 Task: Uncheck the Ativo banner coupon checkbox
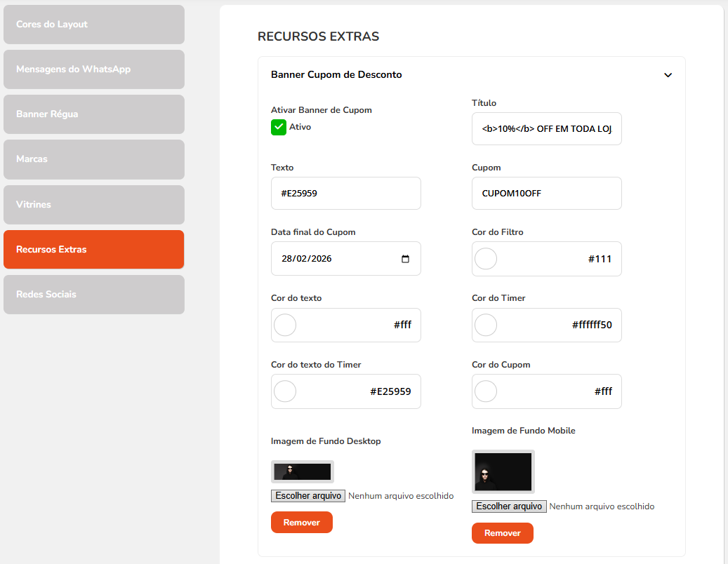279,127
